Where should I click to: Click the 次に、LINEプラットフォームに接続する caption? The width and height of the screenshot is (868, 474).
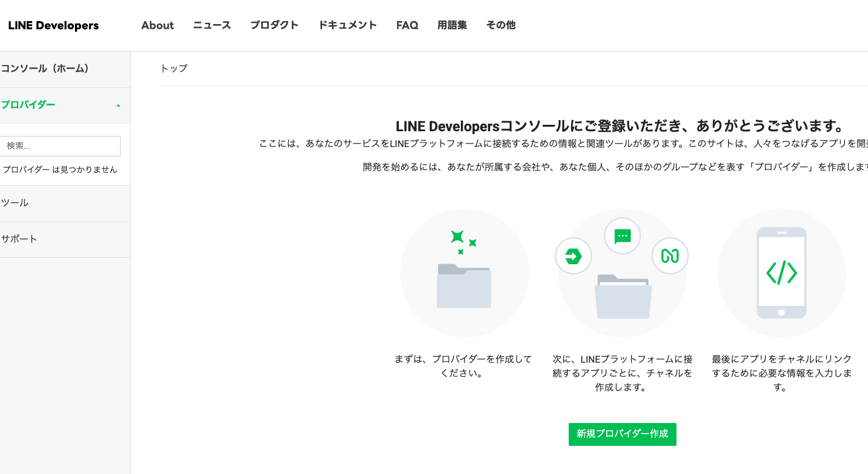623,373
